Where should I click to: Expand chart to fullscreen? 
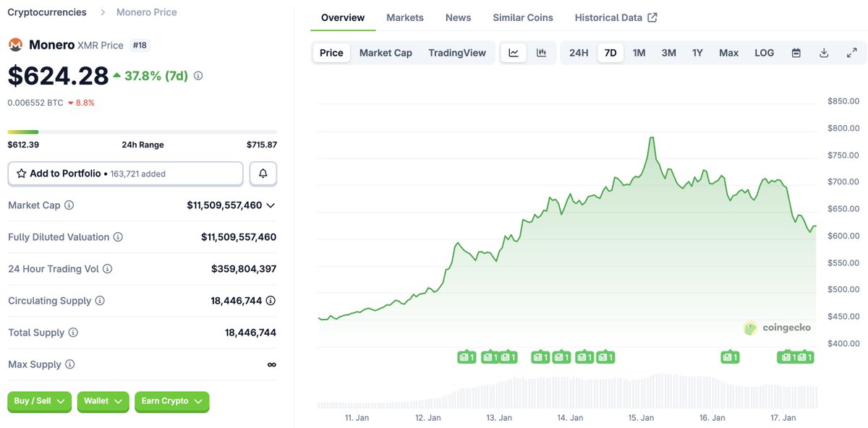[x=851, y=53]
